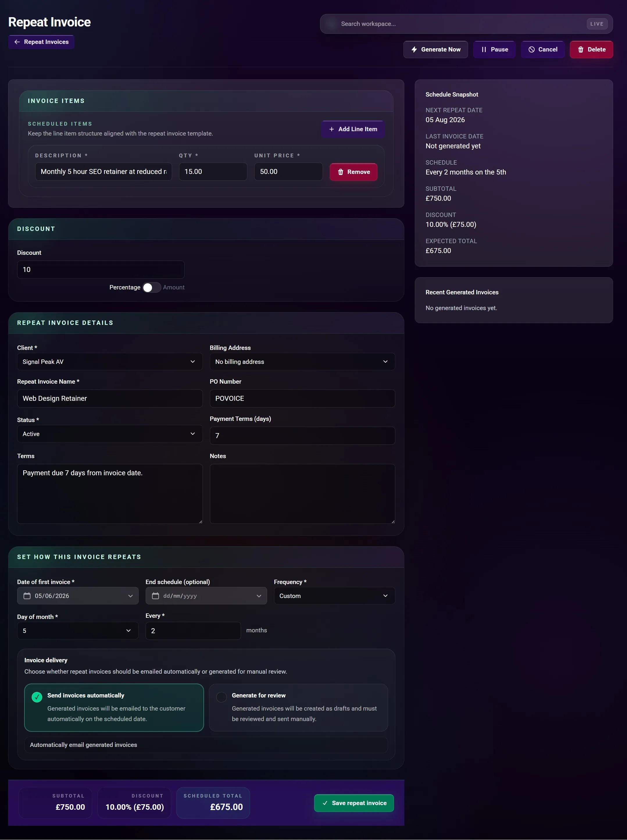Click the footer Subtotal £750.00
The image size is (627, 840).
[70, 807]
